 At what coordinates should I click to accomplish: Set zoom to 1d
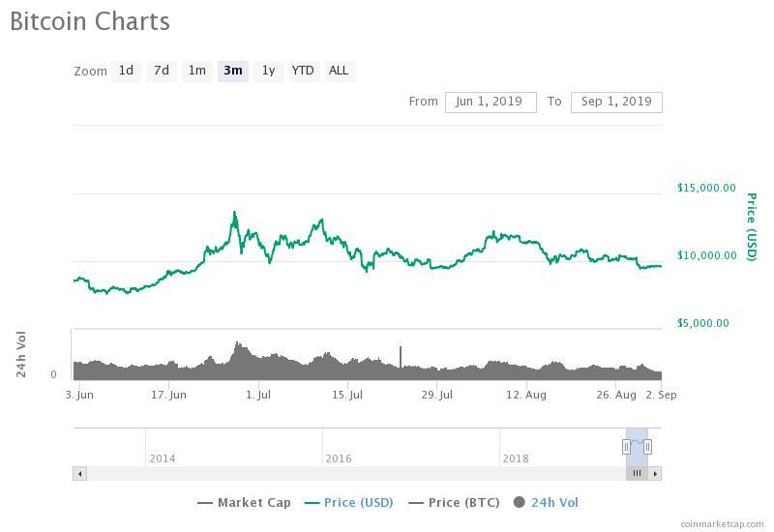pos(126,71)
